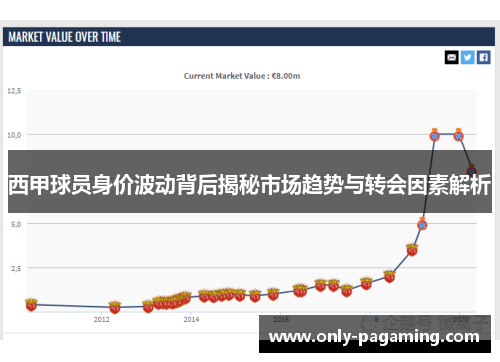Click the Chinese headline '西甲球员身价波动背后揭秘市场趋势与转会因素解析'
Viewport: 500px width, 362px height.
coord(249,185)
